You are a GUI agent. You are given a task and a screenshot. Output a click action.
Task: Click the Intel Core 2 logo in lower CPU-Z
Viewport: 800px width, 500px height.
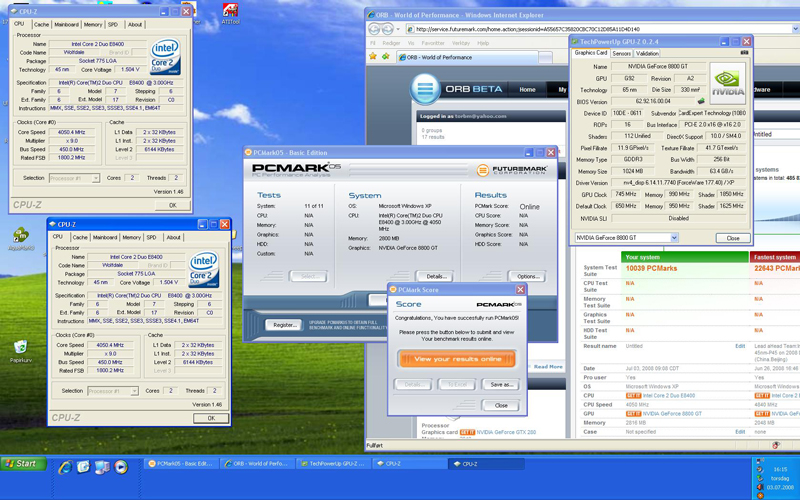coord(204,269)
